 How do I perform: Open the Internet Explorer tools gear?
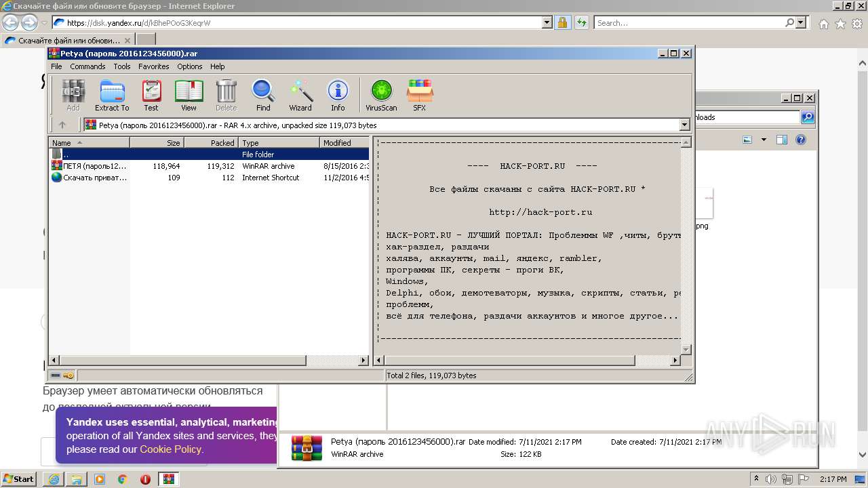point(856,24)
